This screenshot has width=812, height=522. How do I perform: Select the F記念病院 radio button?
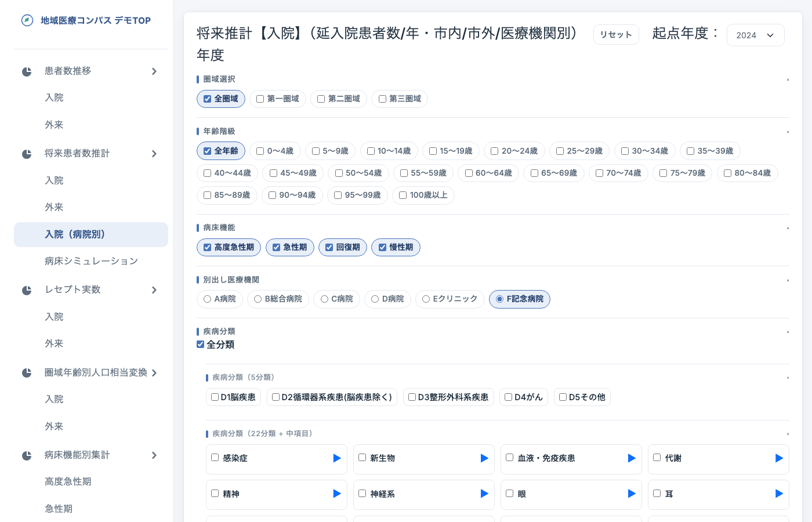click(x=499, y=299)
